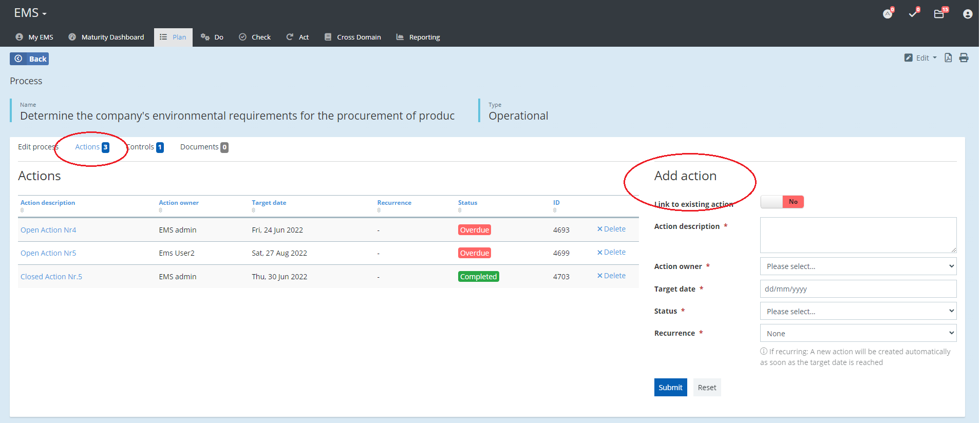Export page using the PDF icon
Image resolution: width=980 pixels, height=423 pixels.
(x=948, y=58)
